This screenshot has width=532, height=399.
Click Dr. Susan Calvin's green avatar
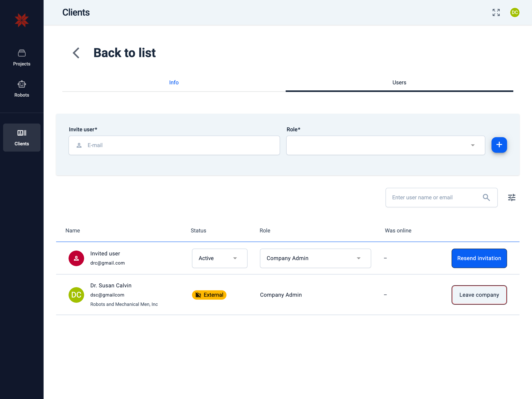coord(76,295)
